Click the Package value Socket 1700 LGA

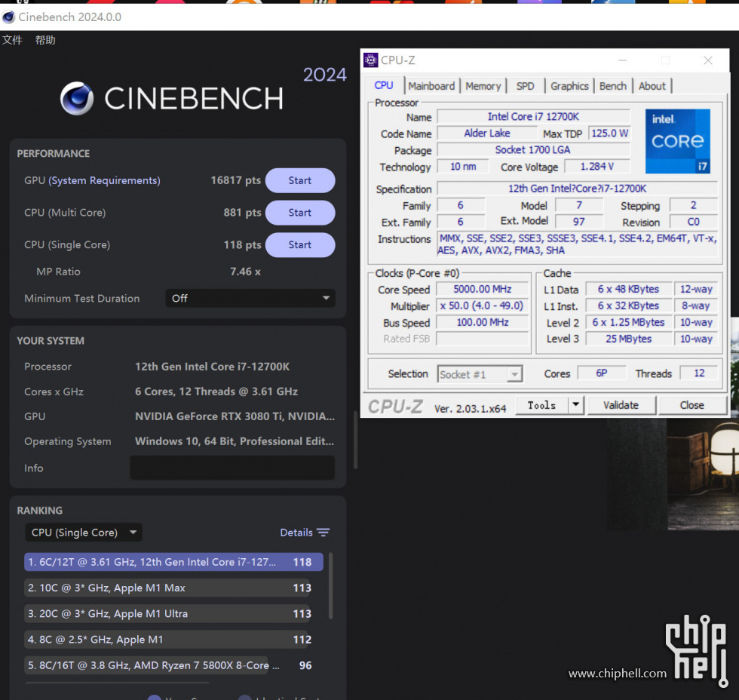(x=534, y=150)
